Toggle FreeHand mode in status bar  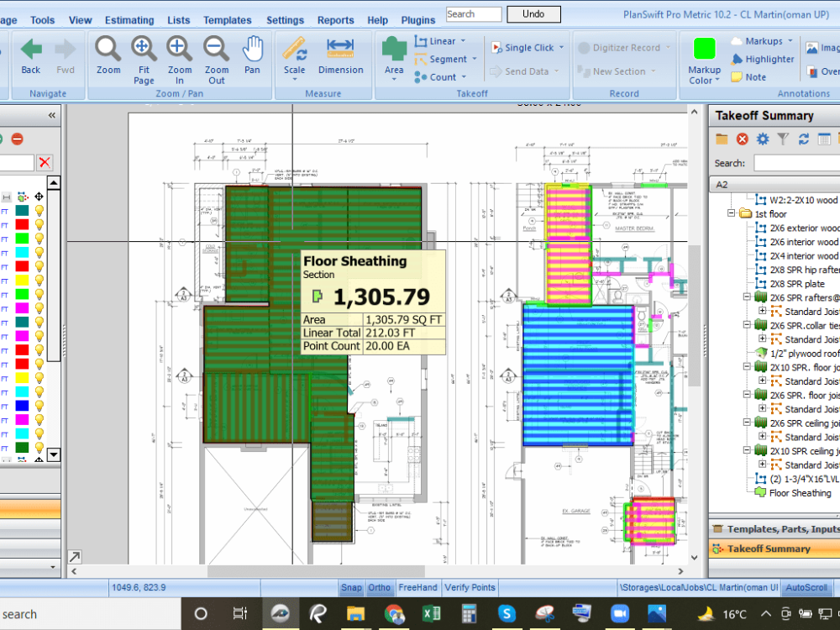(x=417, y=588)
